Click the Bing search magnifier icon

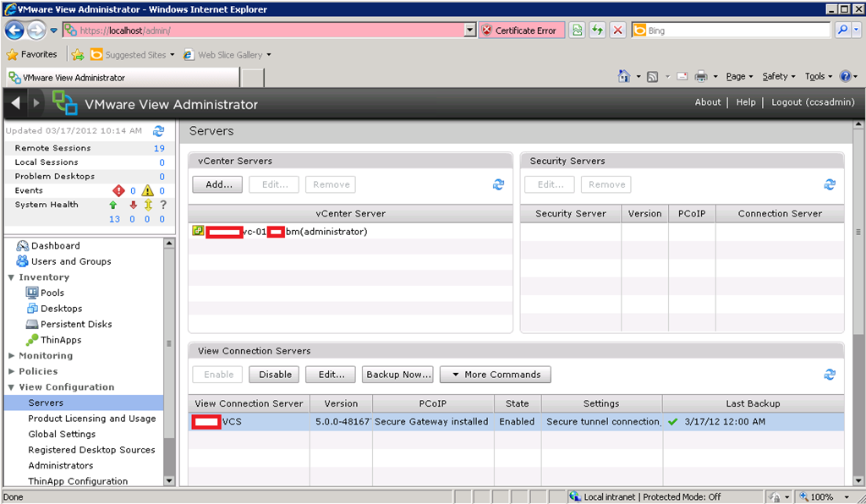(842, 30)
